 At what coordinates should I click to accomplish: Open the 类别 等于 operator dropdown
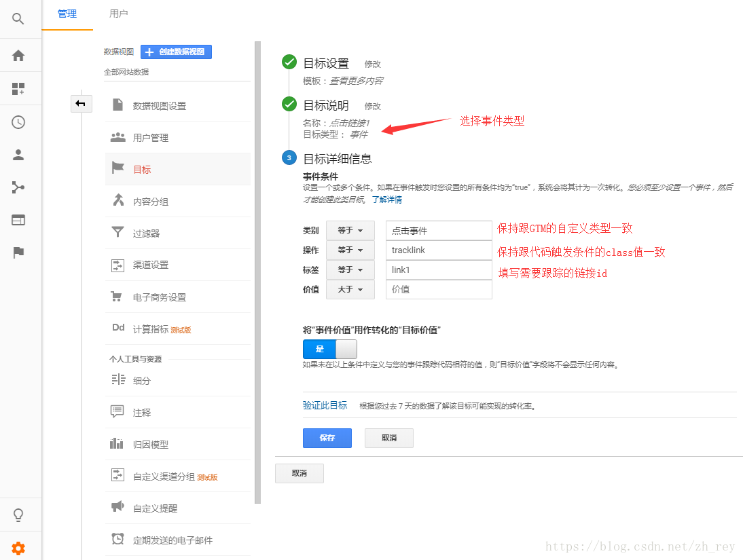click(x=350, y=230)
